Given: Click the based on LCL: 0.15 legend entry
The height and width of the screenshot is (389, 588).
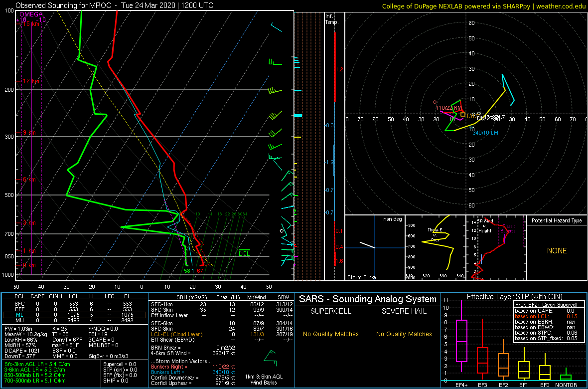Looking at the screenshot, I should point(547,317).
